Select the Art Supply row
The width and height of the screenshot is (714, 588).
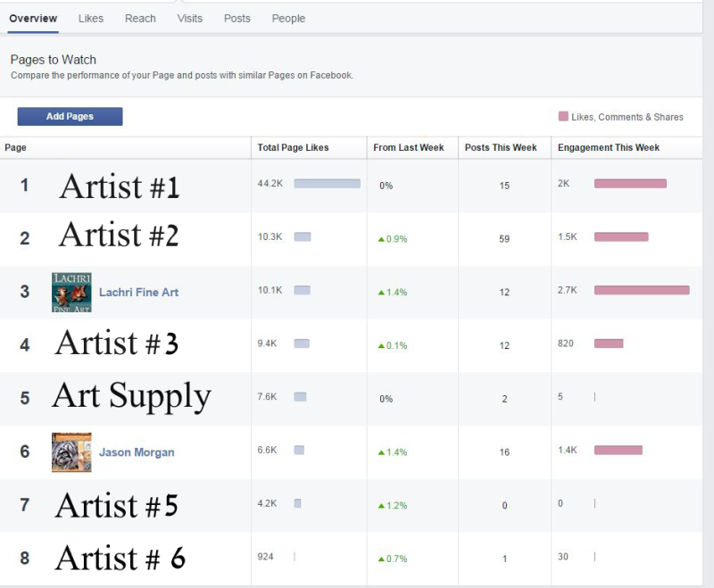351,399
